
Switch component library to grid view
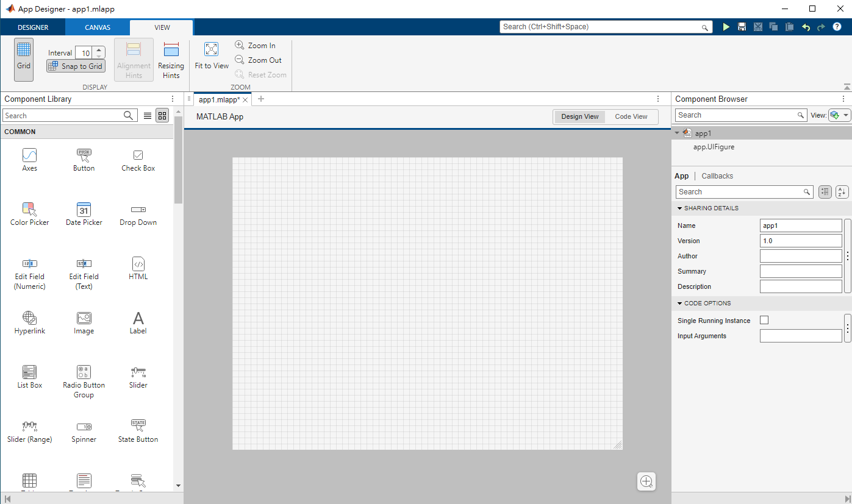tap(162, 115)
